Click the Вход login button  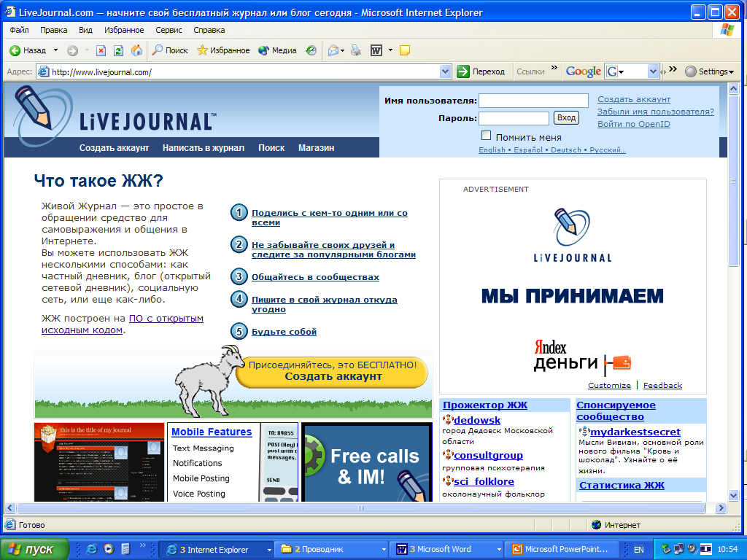566,117
